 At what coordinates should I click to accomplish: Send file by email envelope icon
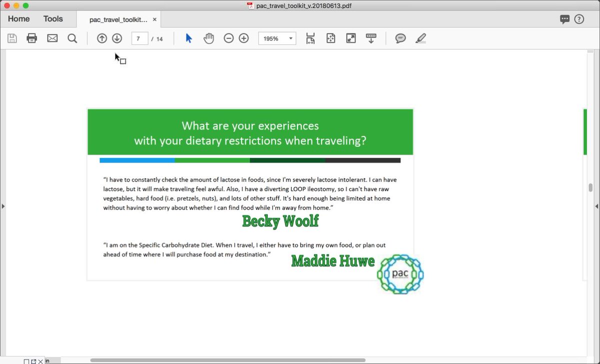tap(52, 38)
